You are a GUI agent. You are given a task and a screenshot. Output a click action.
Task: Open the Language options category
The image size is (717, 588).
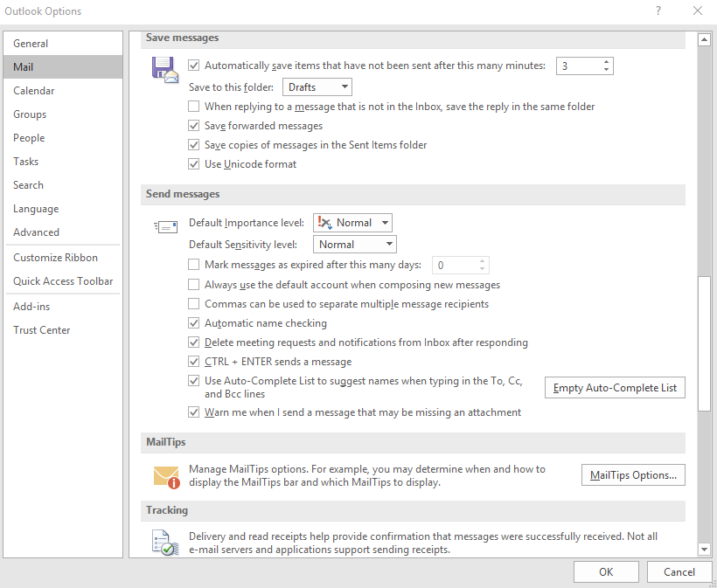pyautogui.click(x=63, y=209)
